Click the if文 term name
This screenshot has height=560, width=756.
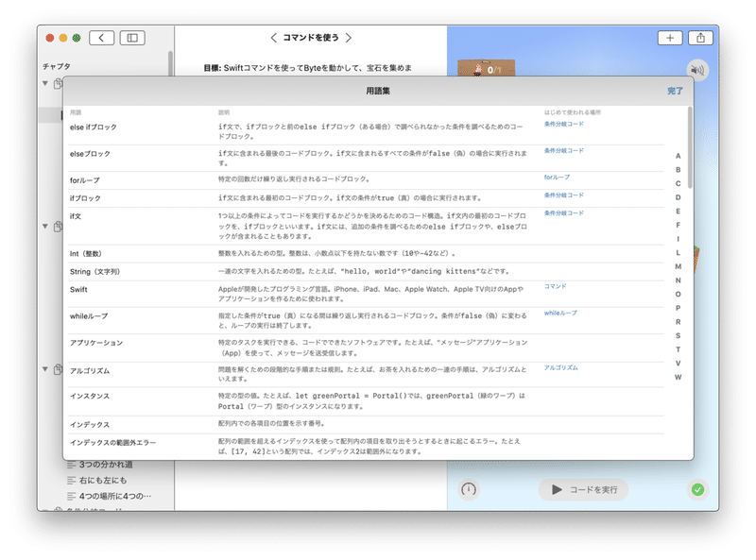click(x=76, y=216)
